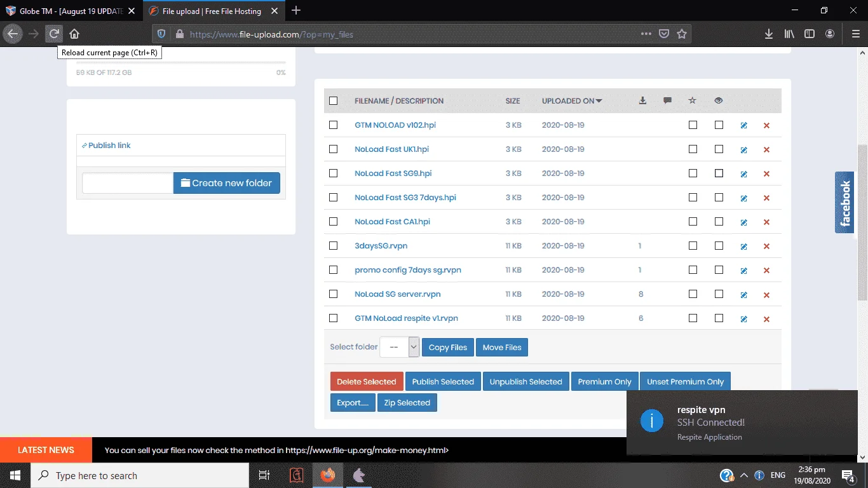The image size is (868, 488).
Task: Delete the GTM NOLOAD v102.hpi file
Action: pos(766,126)
